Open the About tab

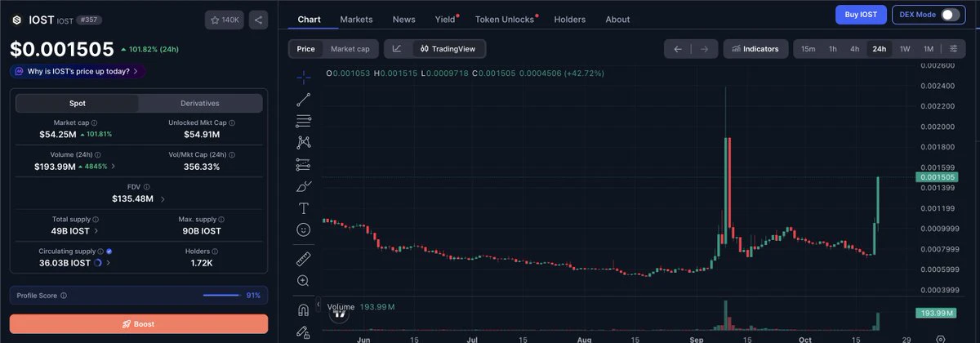point(617,19)
